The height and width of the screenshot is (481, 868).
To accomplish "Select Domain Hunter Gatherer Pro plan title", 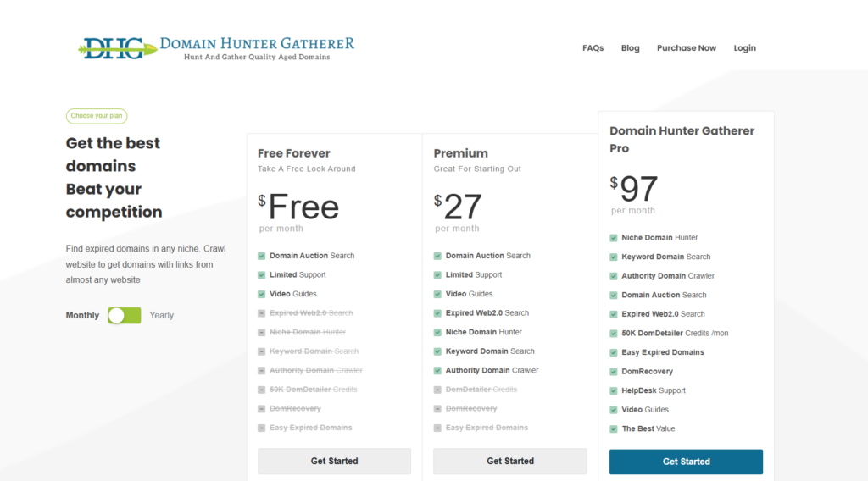I will tap(682, 140).
